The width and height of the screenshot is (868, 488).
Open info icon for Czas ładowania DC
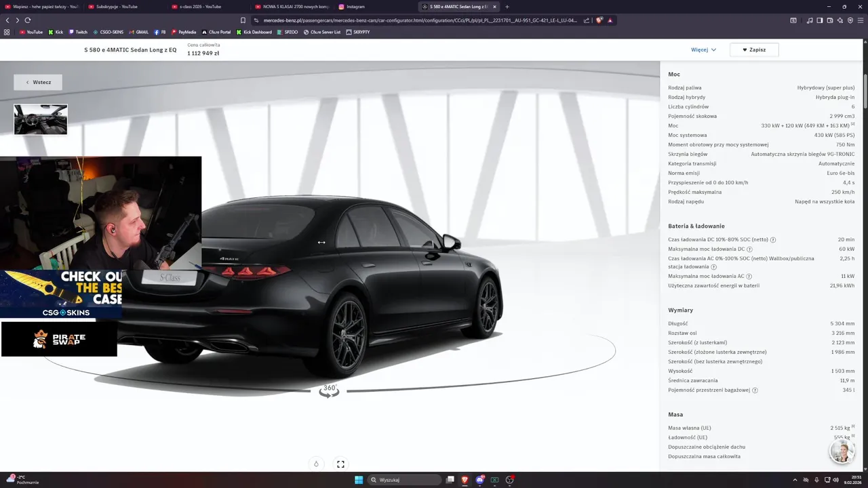(x=773, y=240)
